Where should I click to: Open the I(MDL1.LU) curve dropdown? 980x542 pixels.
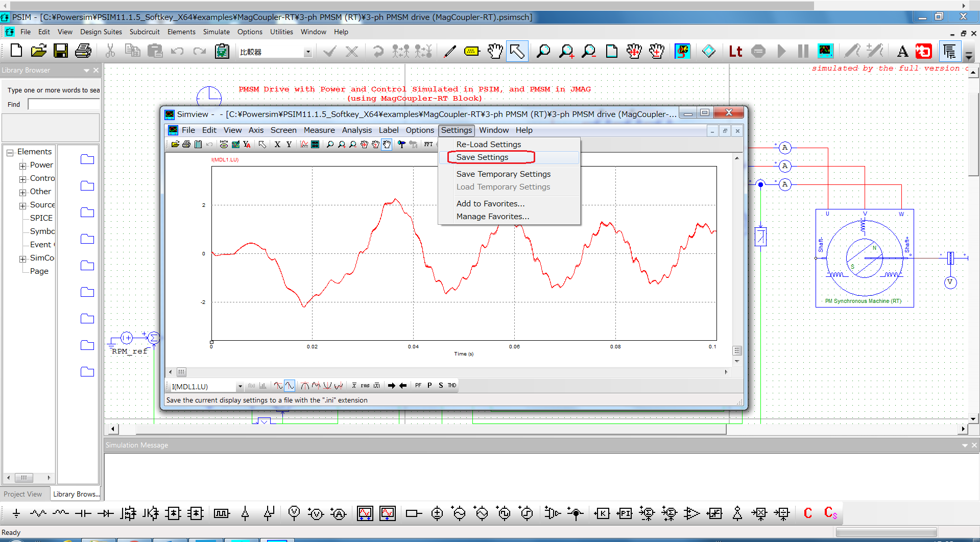click(240, 386)
